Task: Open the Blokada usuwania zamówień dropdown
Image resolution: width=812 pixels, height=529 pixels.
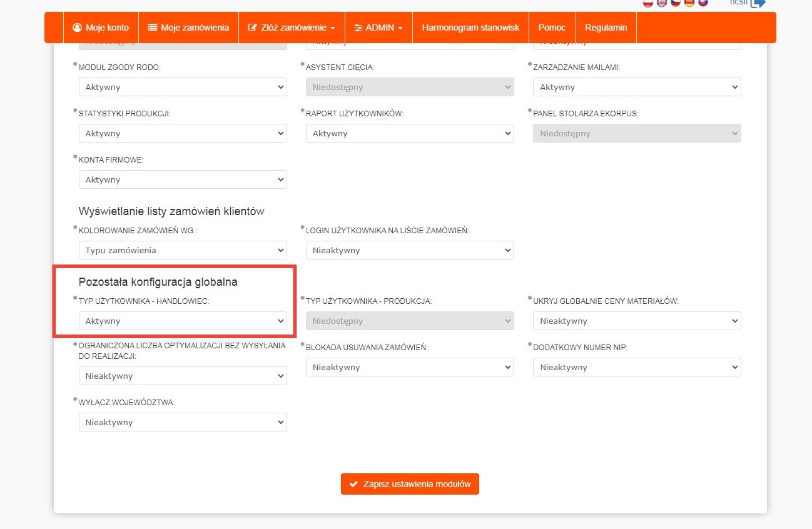Action: [410, 367]
